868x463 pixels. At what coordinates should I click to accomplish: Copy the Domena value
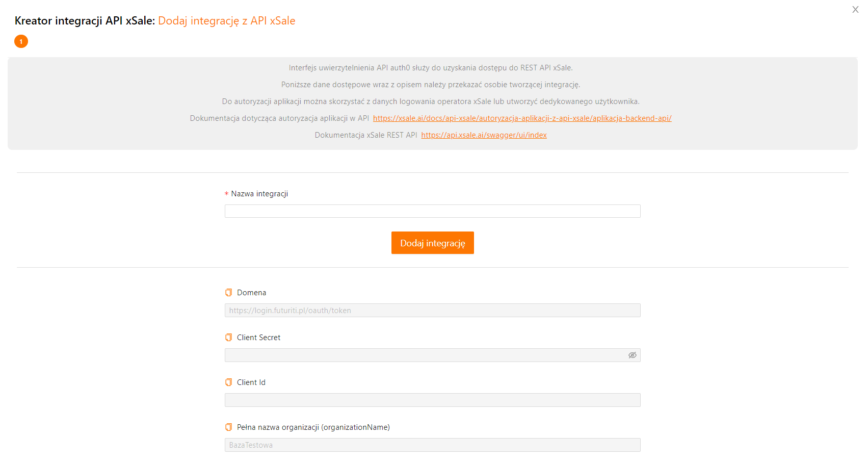click(x=228, y=293)
